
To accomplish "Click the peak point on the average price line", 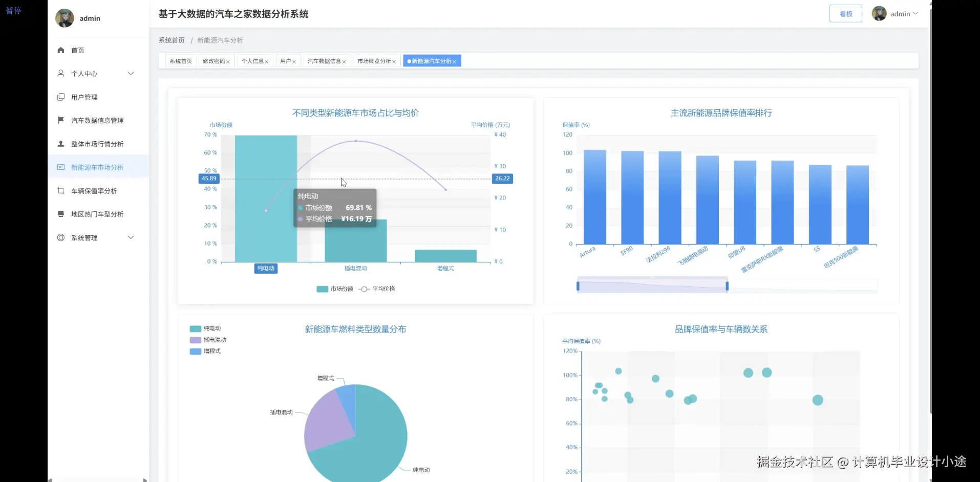I will pyautogui.click(x=356, y=141).
